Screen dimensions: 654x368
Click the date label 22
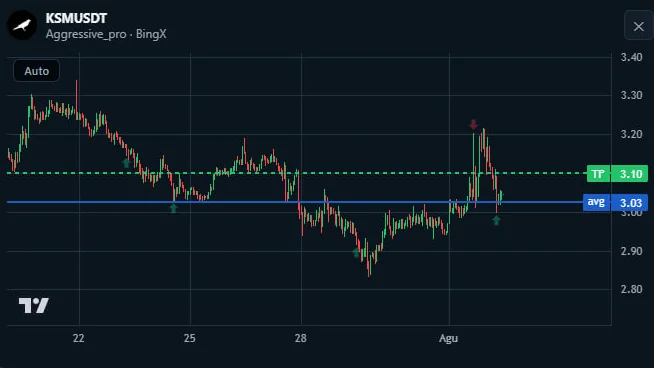(78, 338)
